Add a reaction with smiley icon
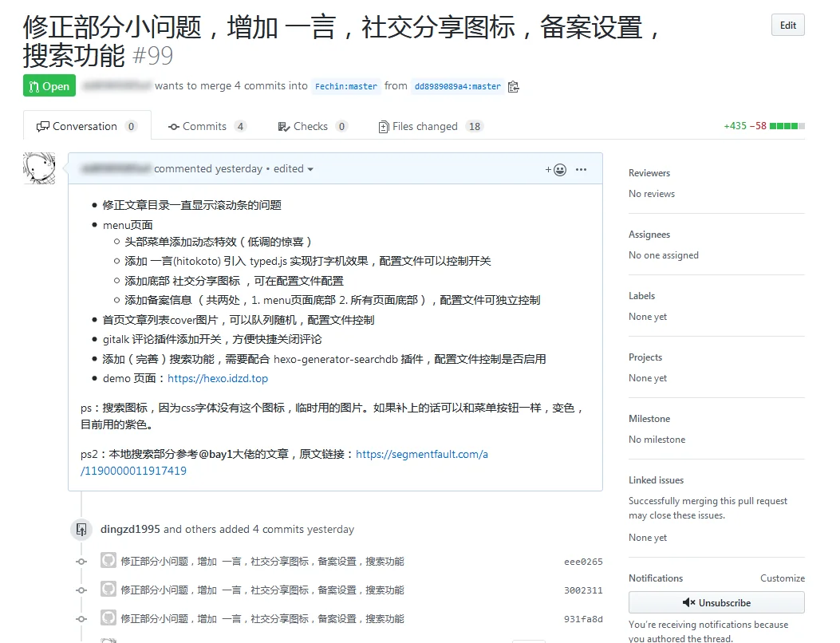The height and width of the screenshot is (643, 840). pos(556,170)
